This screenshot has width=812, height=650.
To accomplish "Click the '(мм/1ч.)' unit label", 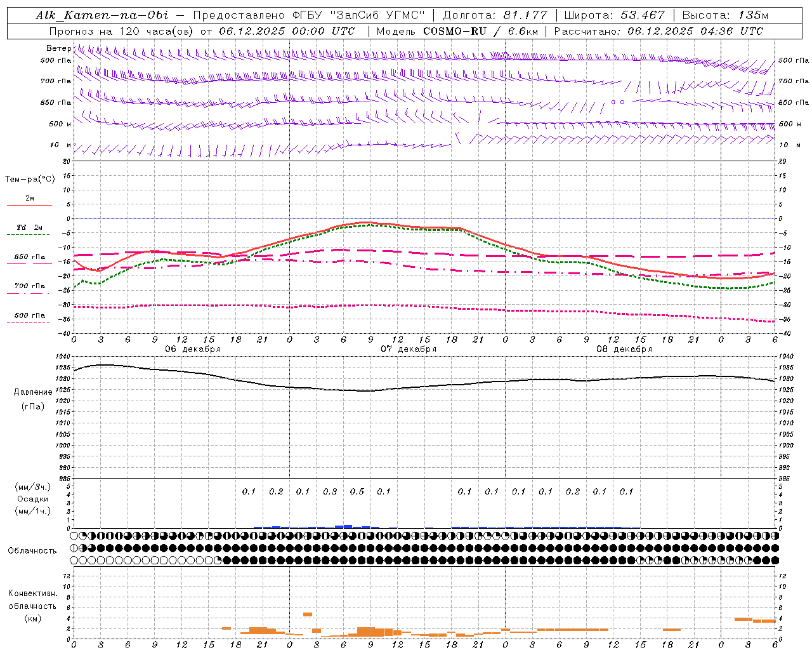I will click(x=33, y=511).
